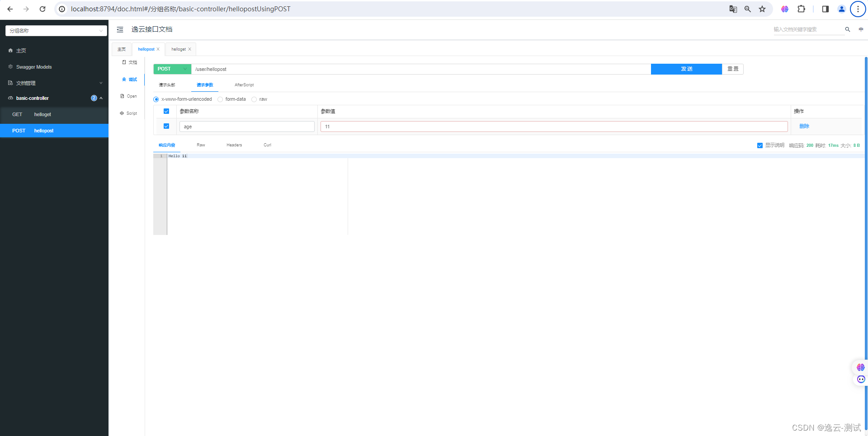Switch to the 请求头部 tab
This screenshot has height=436, width=868.
pos(166,84)
